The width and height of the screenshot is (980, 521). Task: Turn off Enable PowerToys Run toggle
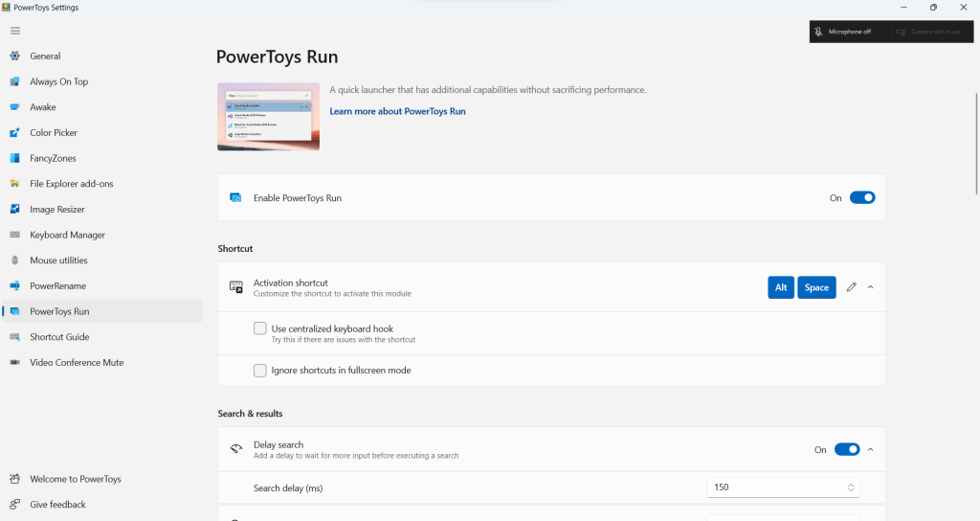pos(862,197)
